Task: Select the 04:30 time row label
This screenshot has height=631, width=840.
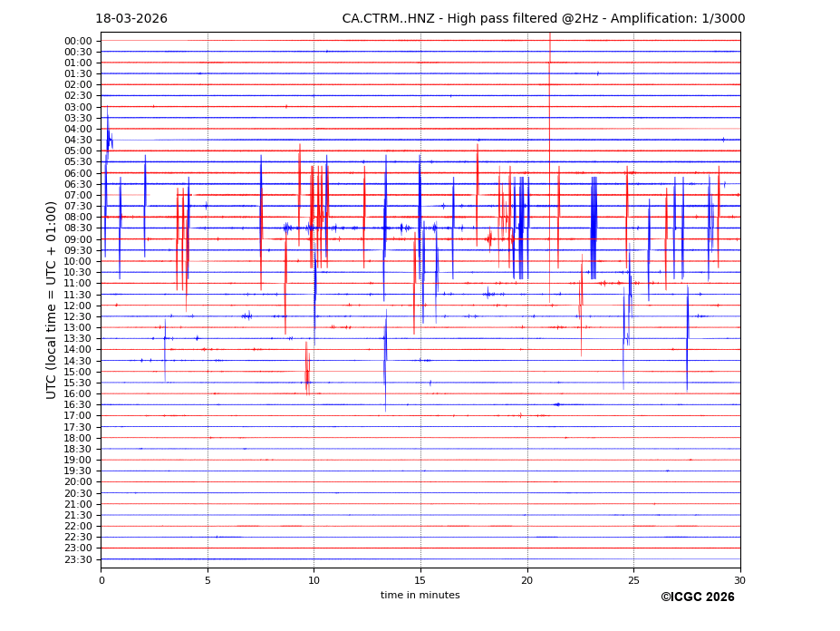Action: click(77, 140)
